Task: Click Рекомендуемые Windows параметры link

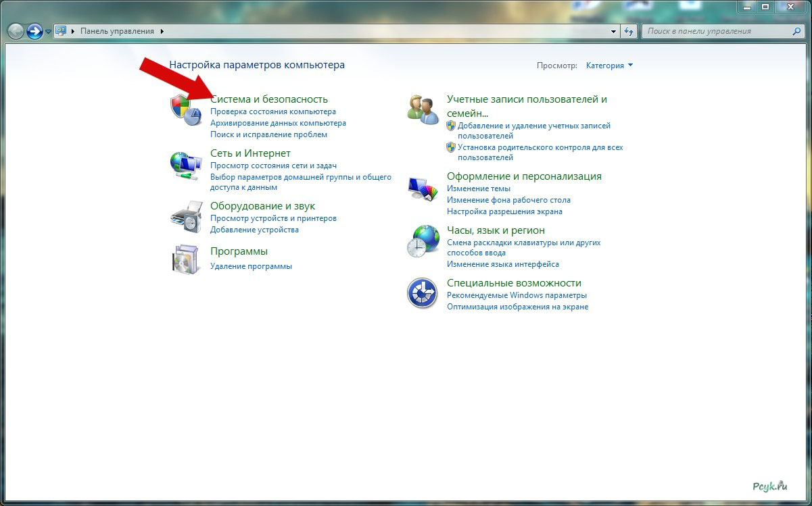Action: click(x=517, y=295)
